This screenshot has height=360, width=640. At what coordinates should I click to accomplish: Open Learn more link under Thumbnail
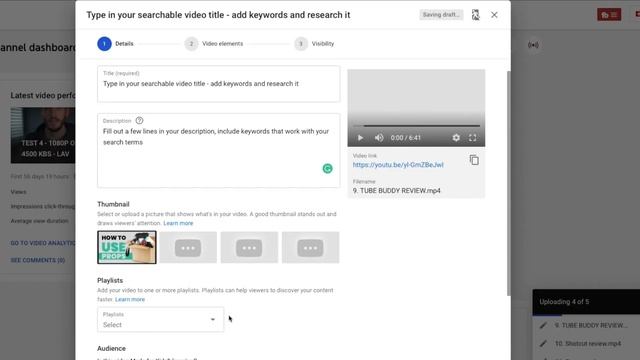point(178,223)
